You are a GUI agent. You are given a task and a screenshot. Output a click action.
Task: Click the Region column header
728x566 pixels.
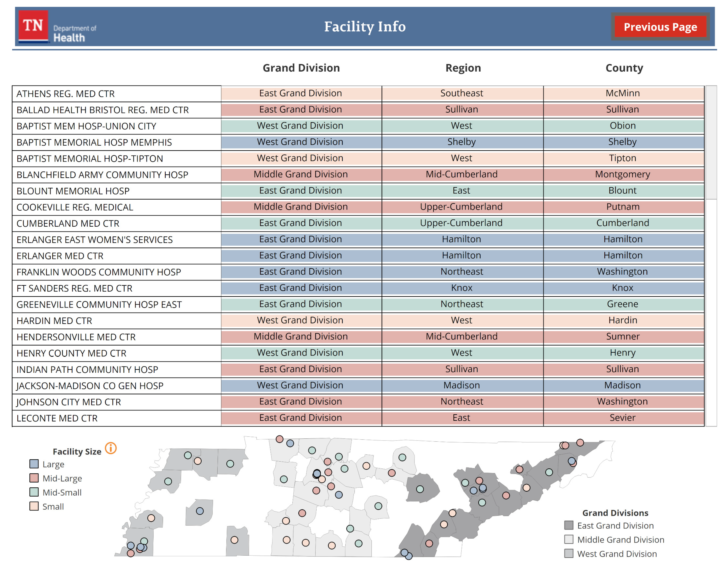pyautogui.click(x=463, y=68)
